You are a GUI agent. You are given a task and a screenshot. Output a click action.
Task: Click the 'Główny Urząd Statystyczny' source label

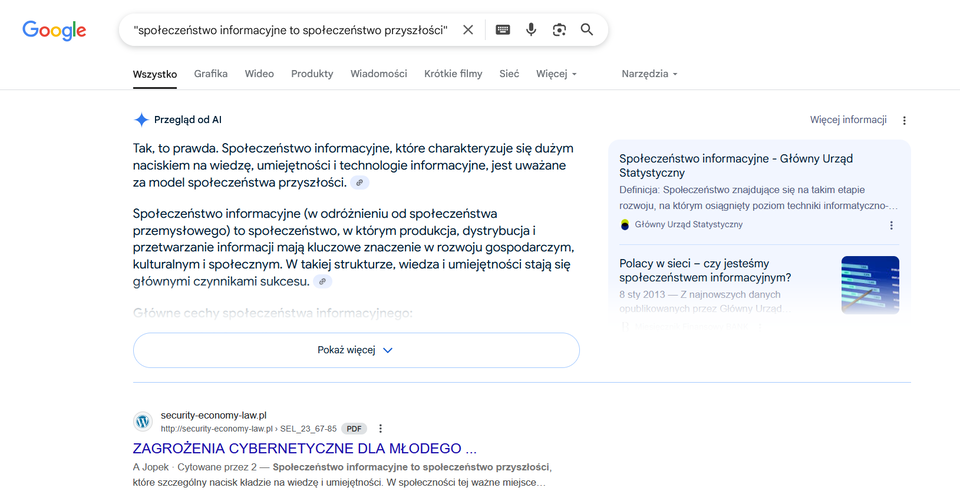click(x=689, y=225)
